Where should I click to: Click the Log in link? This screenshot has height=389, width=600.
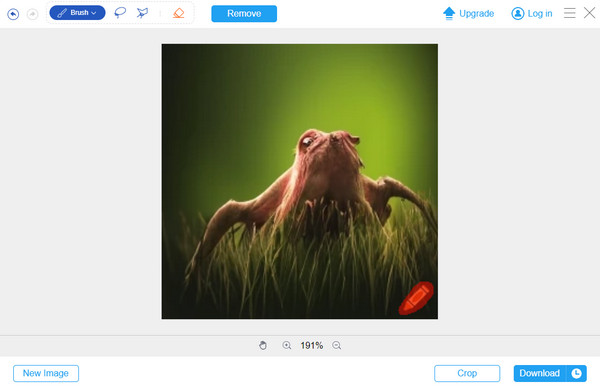coord(532,13)
